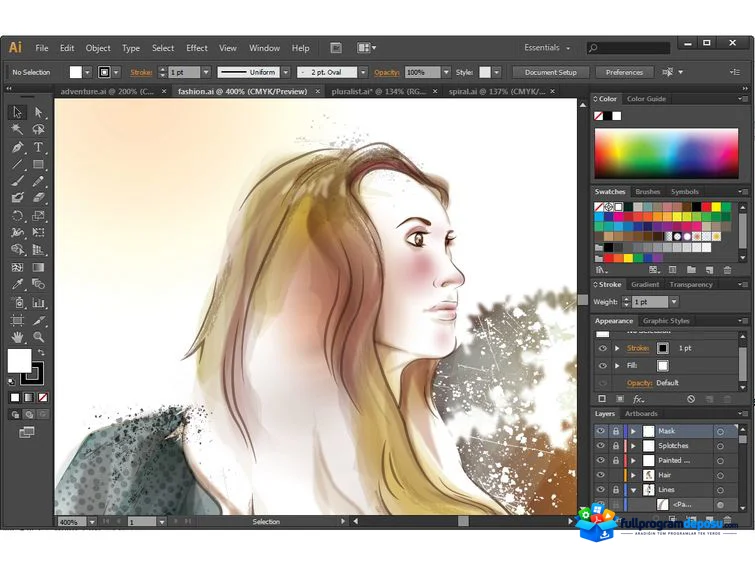Open the Essentials workspace dropdown
This screenshot has width=755, height=566.
tap(547, 48)
